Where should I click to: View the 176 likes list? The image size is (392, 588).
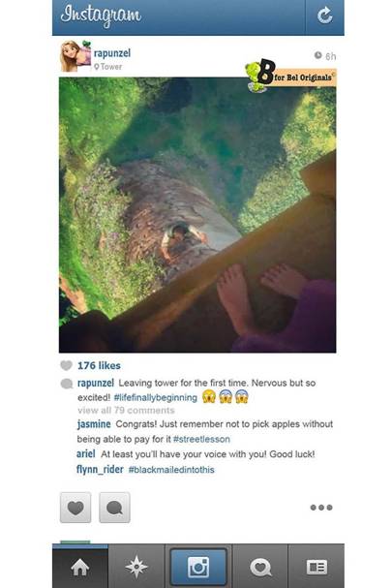click(99, 365)
